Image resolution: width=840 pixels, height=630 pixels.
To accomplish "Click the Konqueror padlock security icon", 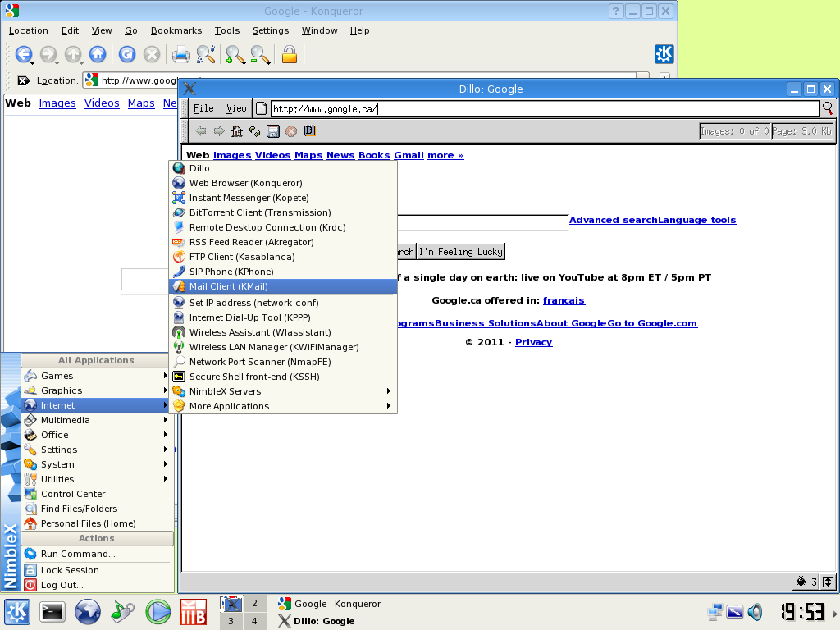I will click(290, 54).
